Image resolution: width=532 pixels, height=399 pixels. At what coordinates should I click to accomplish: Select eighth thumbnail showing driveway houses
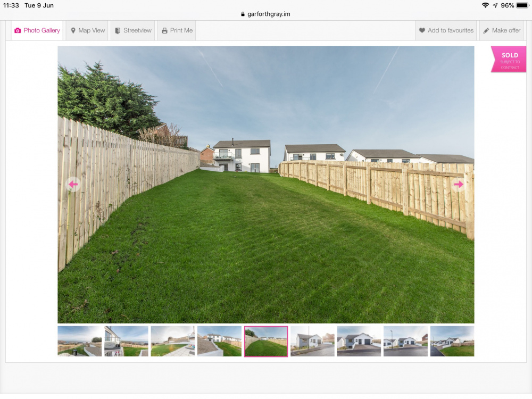405,342
